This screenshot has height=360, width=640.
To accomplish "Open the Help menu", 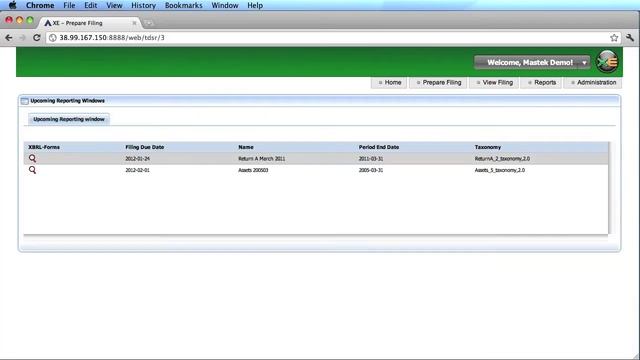I will [255, 5].
